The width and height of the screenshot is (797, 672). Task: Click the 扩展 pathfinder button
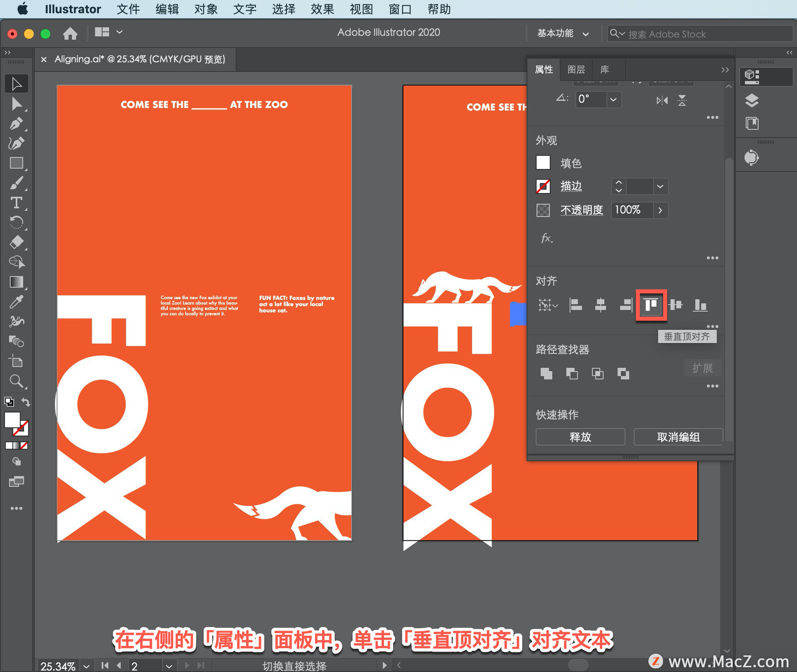click(x=702, y=368)
